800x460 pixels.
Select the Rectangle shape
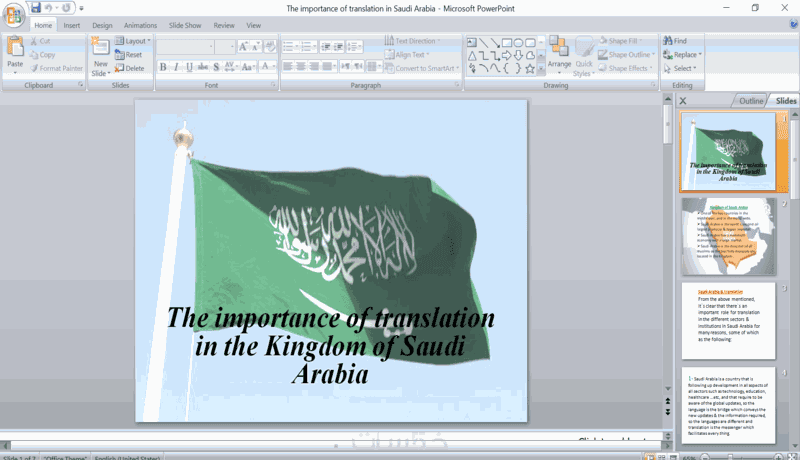click(x=507, y=42)
